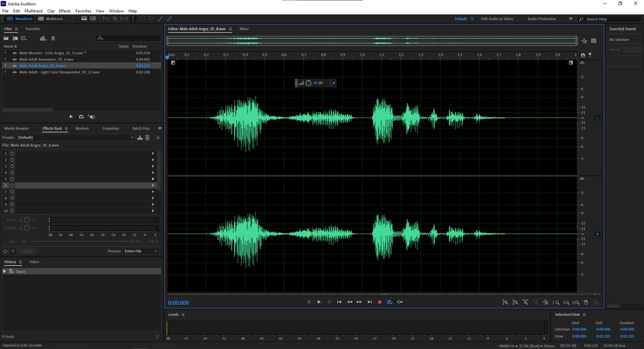
Task: Adjust the HUD gain knob +0 dB
Action: click(x=308, y=83)
